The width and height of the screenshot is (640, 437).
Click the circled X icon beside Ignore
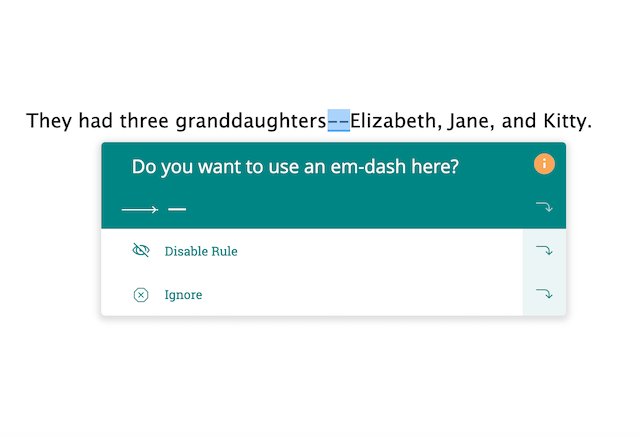tap(141, 295)
